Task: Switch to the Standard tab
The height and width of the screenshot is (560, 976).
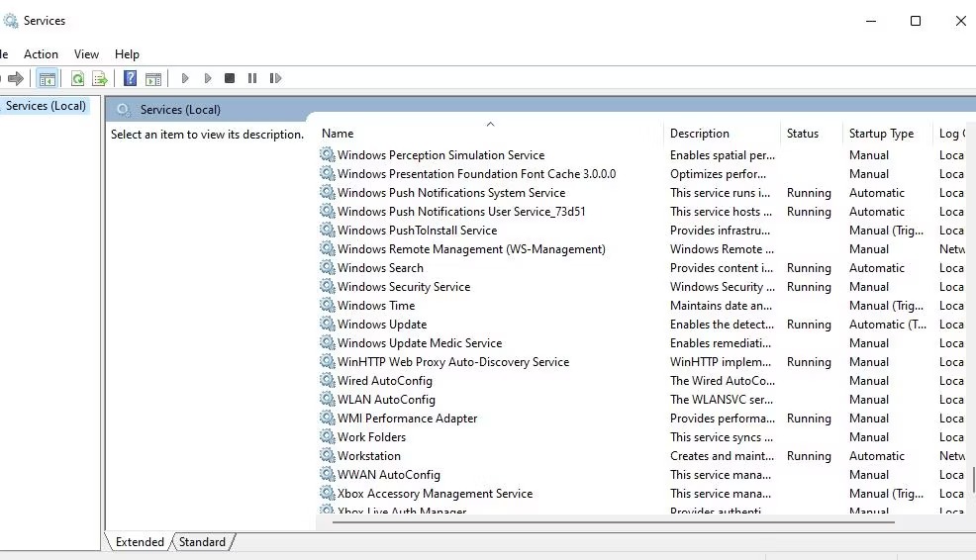Action: (202, 542)
